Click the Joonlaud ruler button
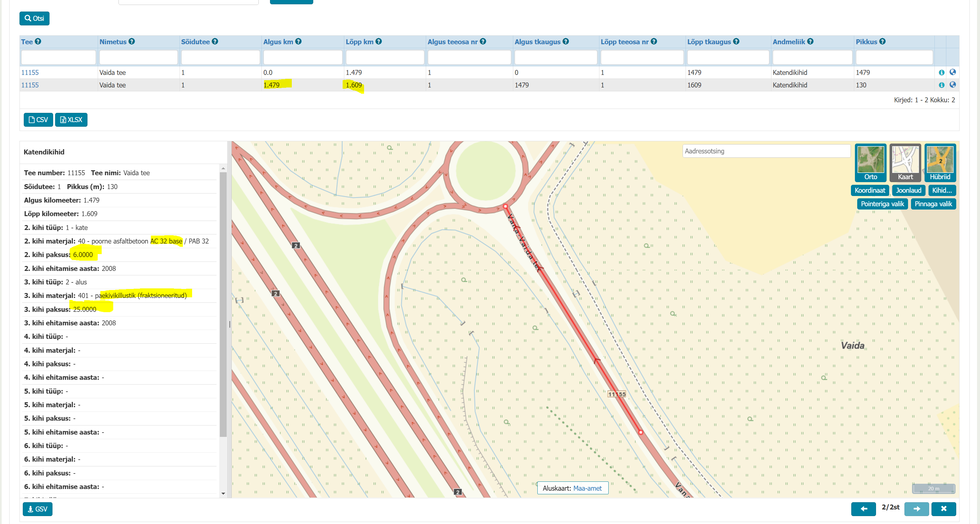Viewport: 980px width, 524px height. tap(908, 190)
